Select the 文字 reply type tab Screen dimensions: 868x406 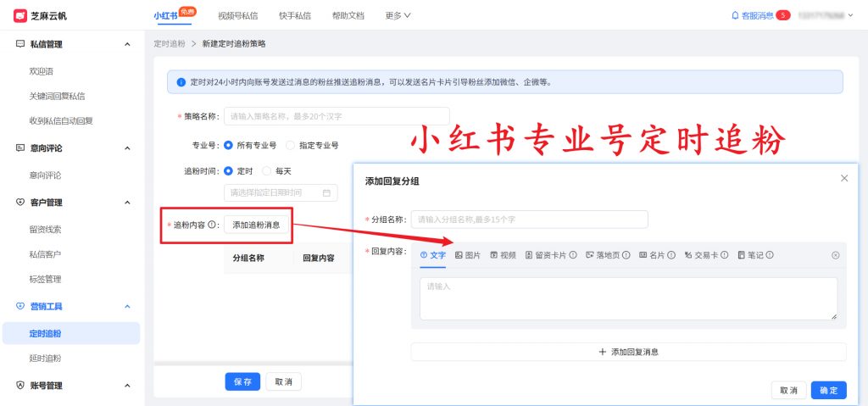tap(433, 255)
